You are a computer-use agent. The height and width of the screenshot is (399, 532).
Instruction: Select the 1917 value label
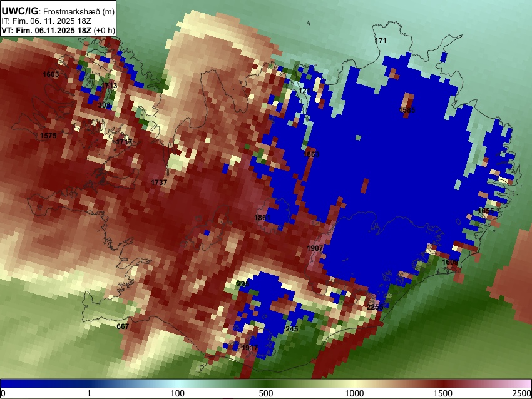coord(250,348)
